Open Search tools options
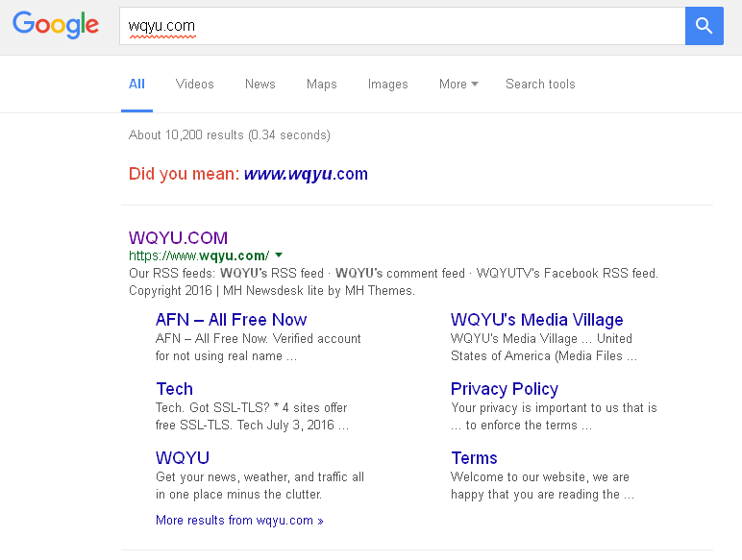Image resolution: width=742 pixels, height=560 pixels. [x=540, y=85]
